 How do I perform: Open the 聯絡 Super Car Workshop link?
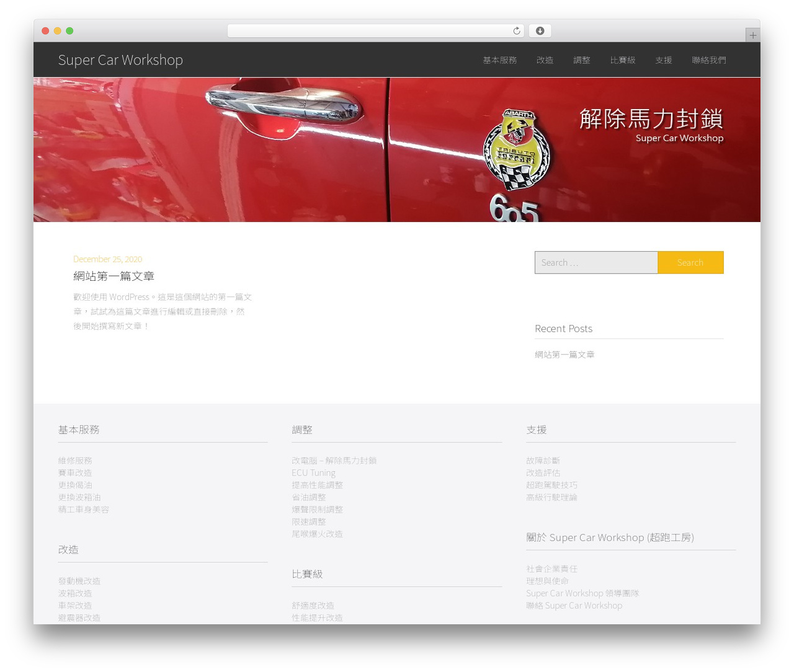[x=574, y=606]
